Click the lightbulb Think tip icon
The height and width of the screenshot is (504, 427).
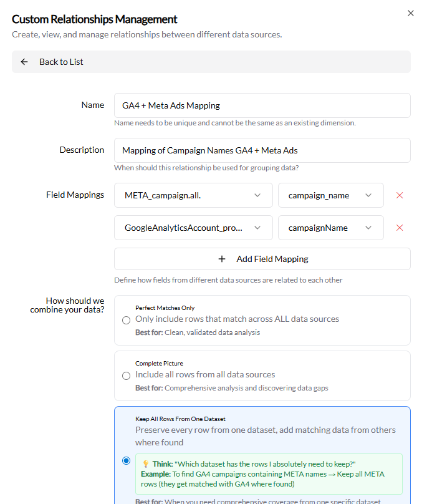click(x=146, y=464)
